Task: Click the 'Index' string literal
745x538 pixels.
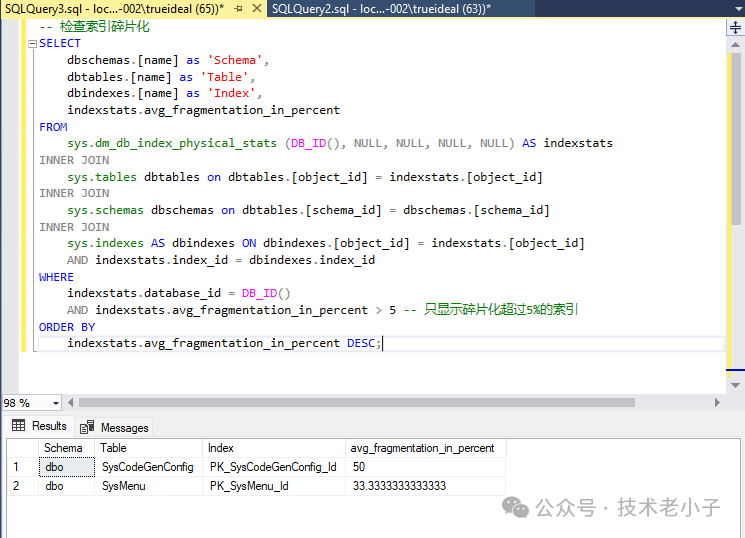Action: [x=231, y=93]
